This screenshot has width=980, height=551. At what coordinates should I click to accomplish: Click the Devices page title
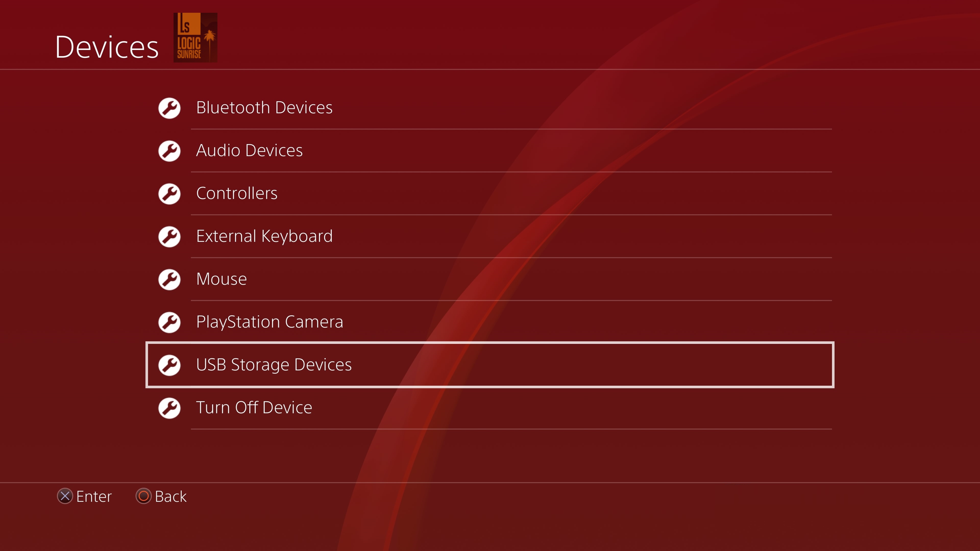[107, 47]
